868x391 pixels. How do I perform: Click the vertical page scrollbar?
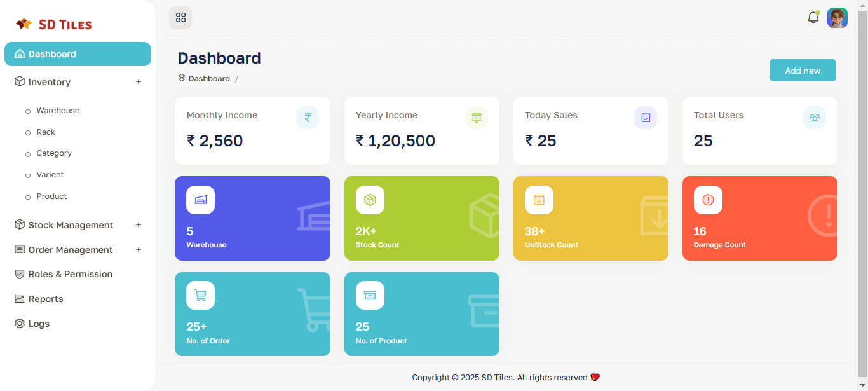click(x=862, y=191)
